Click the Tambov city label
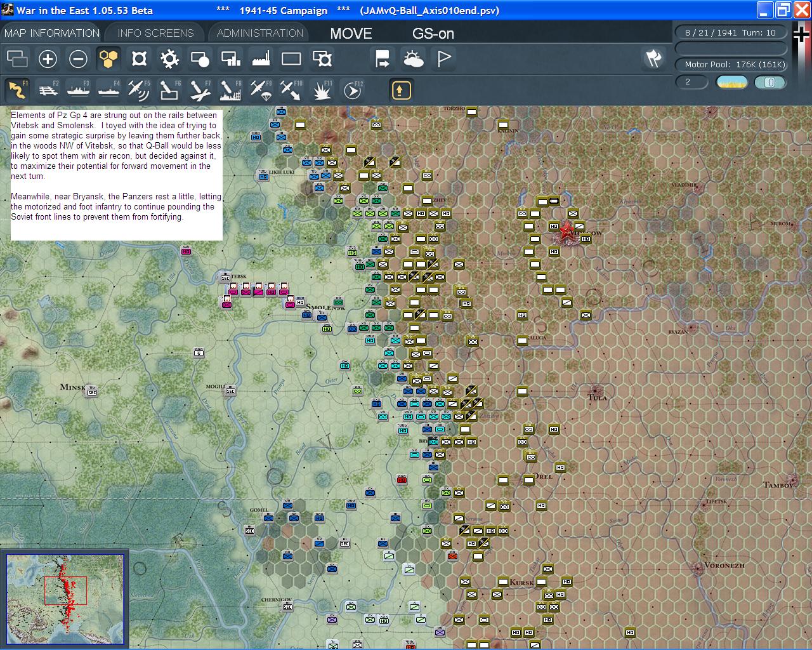The height and width of the screenshot is (650, 812). click(x=779, y=484)
